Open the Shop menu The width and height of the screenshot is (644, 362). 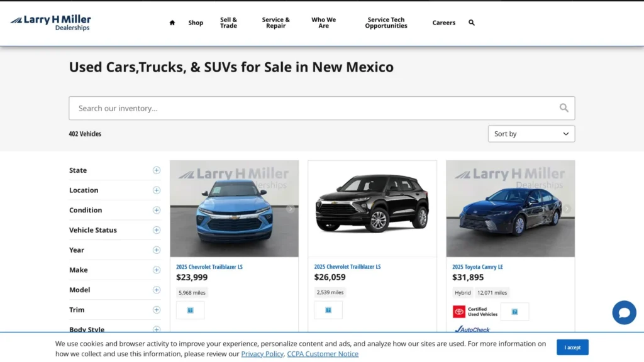[x=196, y=23]
